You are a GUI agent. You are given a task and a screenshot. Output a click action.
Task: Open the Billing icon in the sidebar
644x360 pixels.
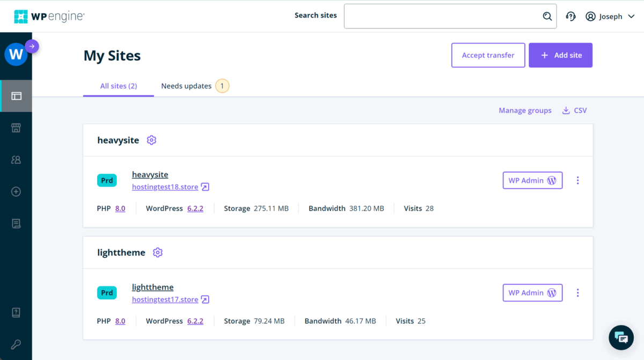[16, 223]
